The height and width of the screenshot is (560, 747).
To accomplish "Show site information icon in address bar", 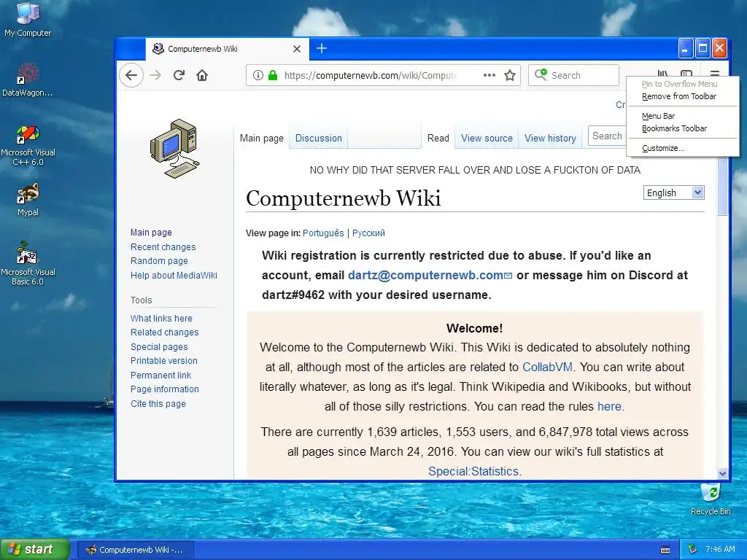I will 258,75.
